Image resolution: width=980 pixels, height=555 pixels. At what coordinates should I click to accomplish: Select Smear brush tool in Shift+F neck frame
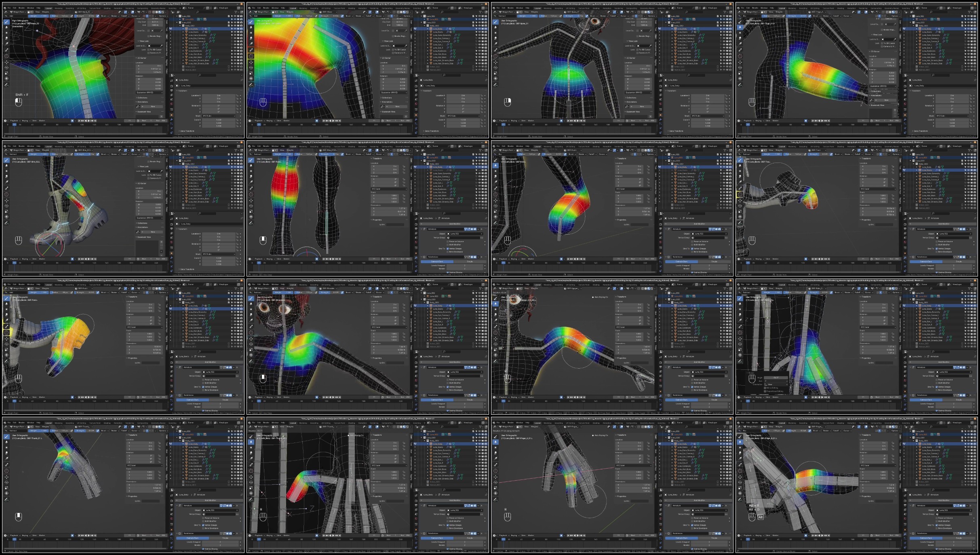(6, 38)
